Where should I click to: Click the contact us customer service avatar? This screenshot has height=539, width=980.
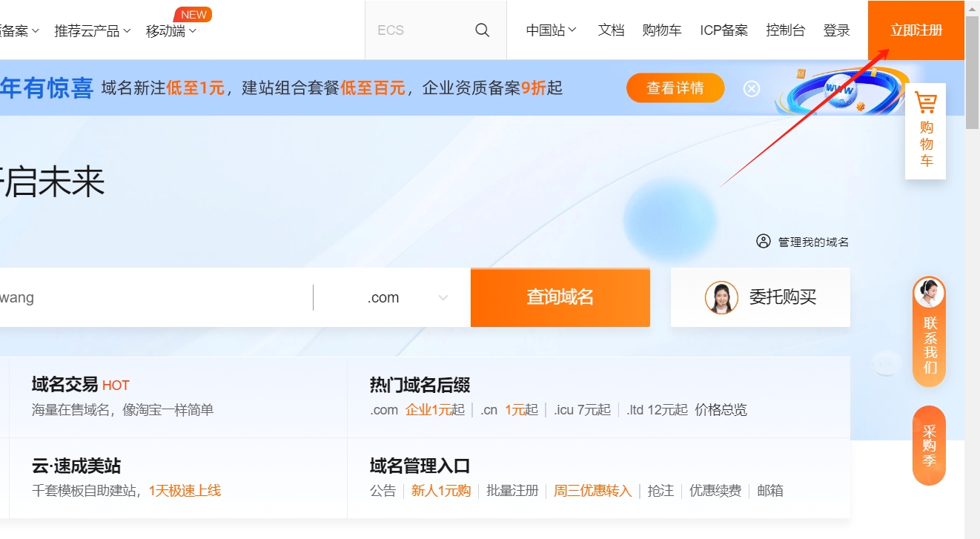929,293
